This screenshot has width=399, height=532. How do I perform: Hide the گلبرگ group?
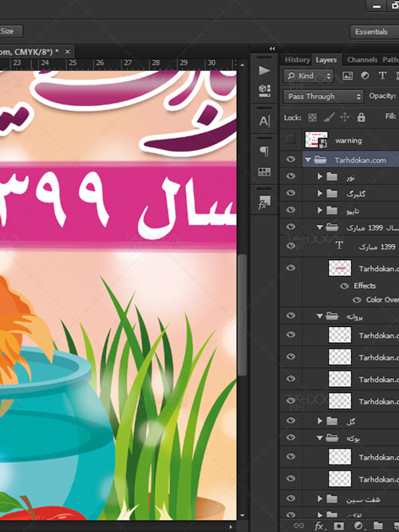pos(290,193)
